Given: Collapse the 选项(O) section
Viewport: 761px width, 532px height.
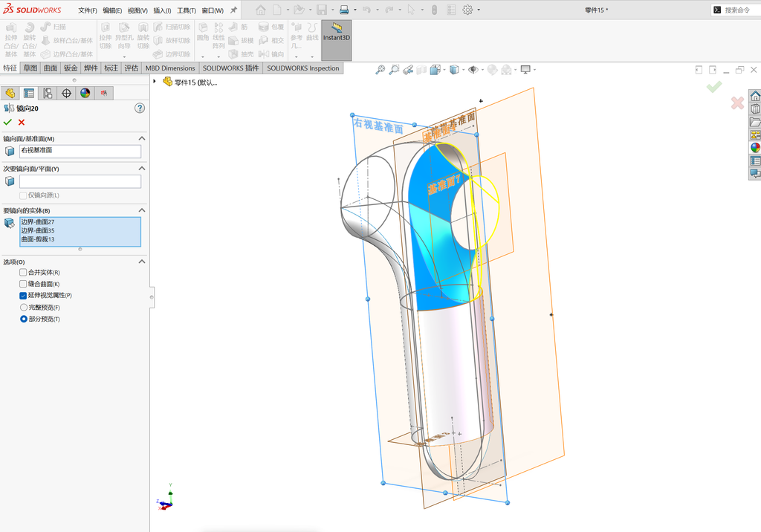Looking at the screenshot, I should pyautogui.click(x=142, y=262).
